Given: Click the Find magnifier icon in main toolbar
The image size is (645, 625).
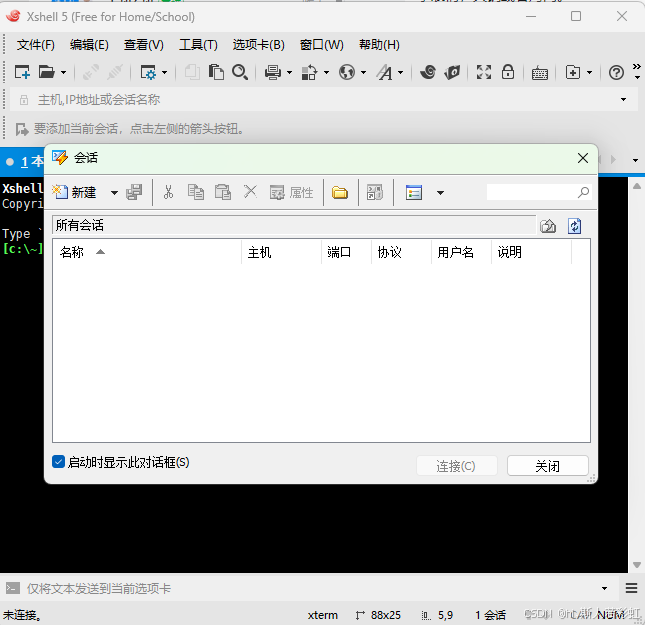Looking at the screenshot, I should pyautogui.click(x=240, y=72).
